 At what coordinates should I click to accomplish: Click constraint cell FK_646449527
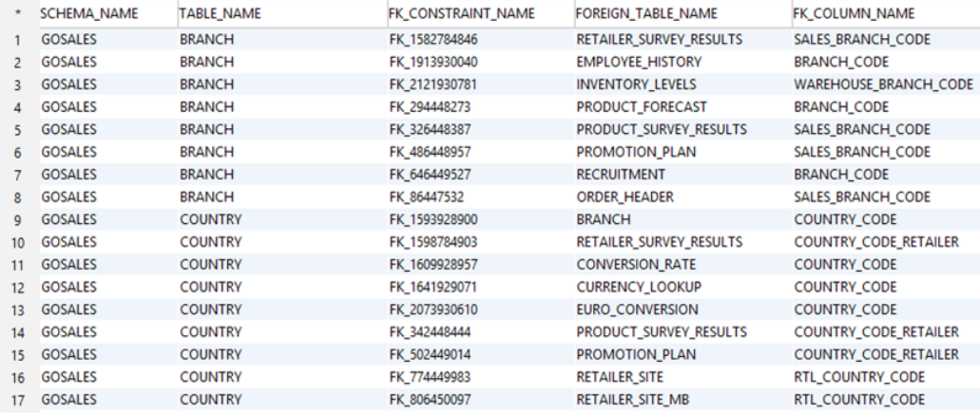tap(481, 175)
